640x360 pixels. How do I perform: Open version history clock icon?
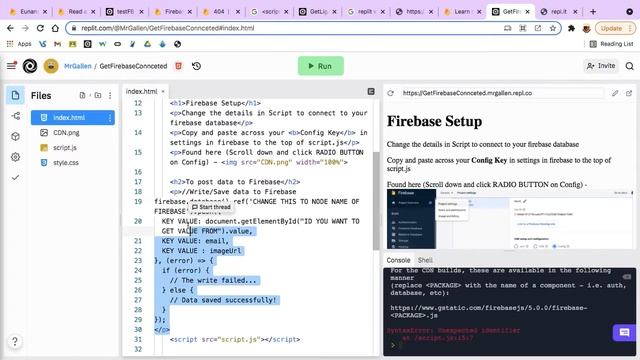point(196,66)
